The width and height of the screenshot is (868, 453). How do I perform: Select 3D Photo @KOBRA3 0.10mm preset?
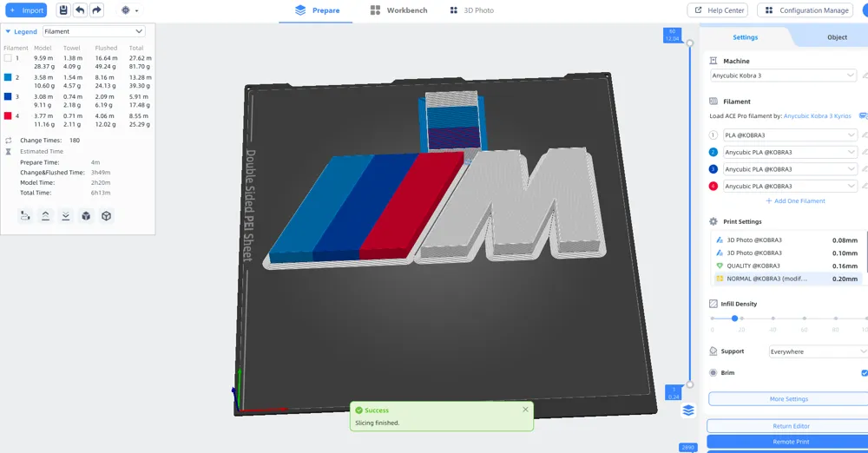click(x=788, y=253)
